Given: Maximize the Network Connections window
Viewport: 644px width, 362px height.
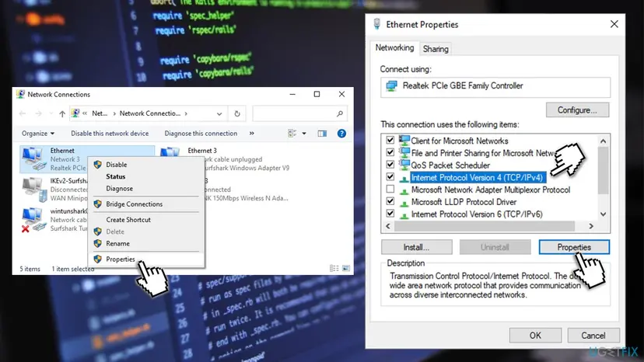Looking at the screenshot, I should [317, 95].
